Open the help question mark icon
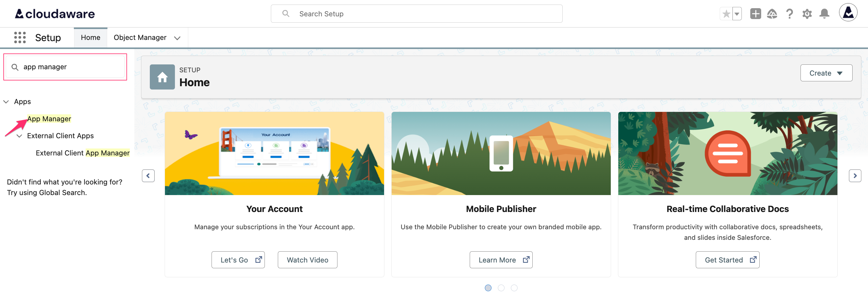 pyautogui.click(x=789, y=14)
